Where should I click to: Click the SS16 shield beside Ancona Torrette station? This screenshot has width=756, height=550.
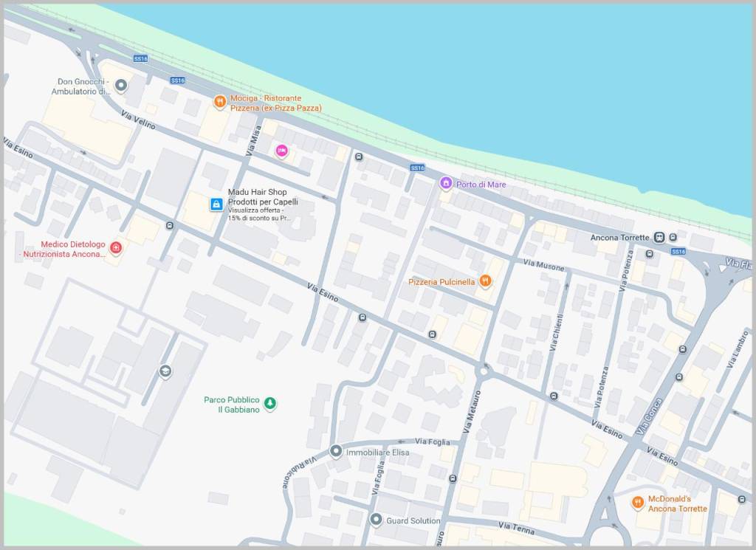[x=678, y=252]
